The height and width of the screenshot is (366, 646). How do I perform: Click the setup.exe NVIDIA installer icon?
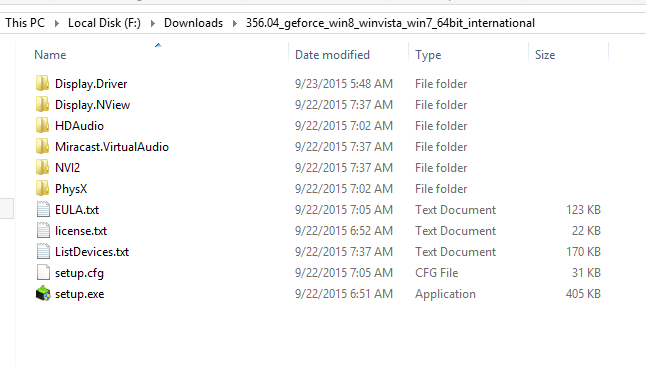43,293
